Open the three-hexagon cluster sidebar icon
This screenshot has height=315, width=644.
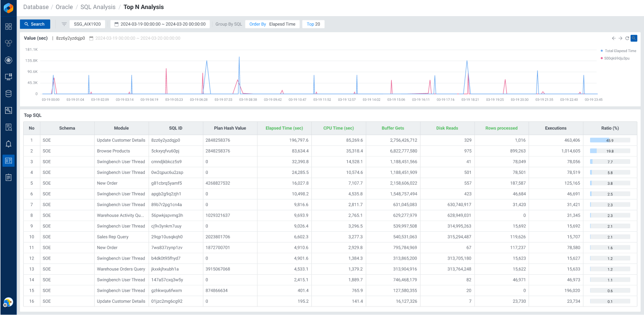tap(9, 43)
